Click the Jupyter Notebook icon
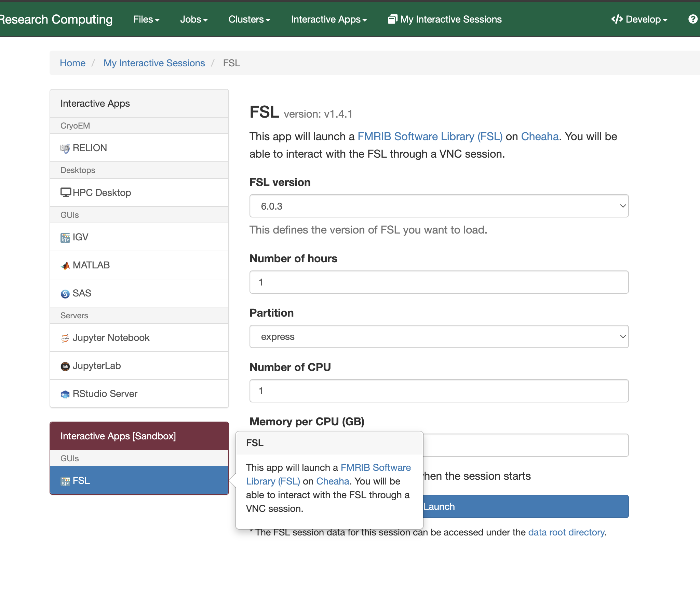Image resolution: width=700 pixels, height=597 pixels. (65, 338)
